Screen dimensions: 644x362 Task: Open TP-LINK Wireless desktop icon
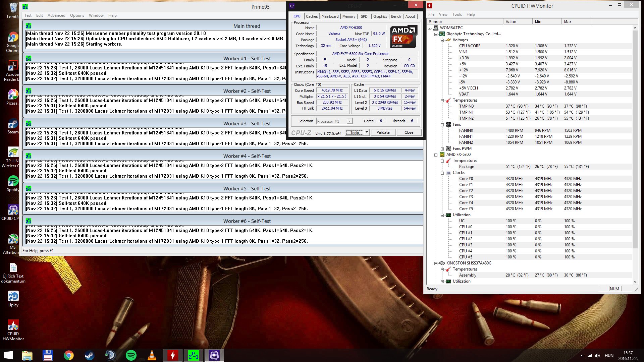click(x=13, y=158)
